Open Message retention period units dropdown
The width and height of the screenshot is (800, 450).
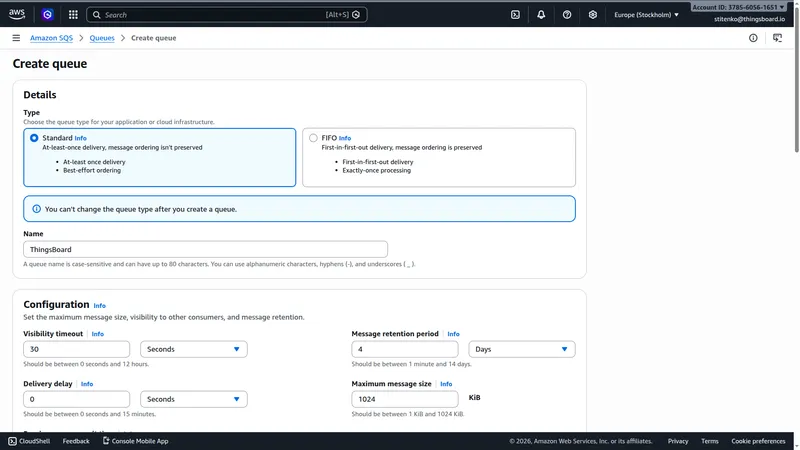[x=522, y=349]
